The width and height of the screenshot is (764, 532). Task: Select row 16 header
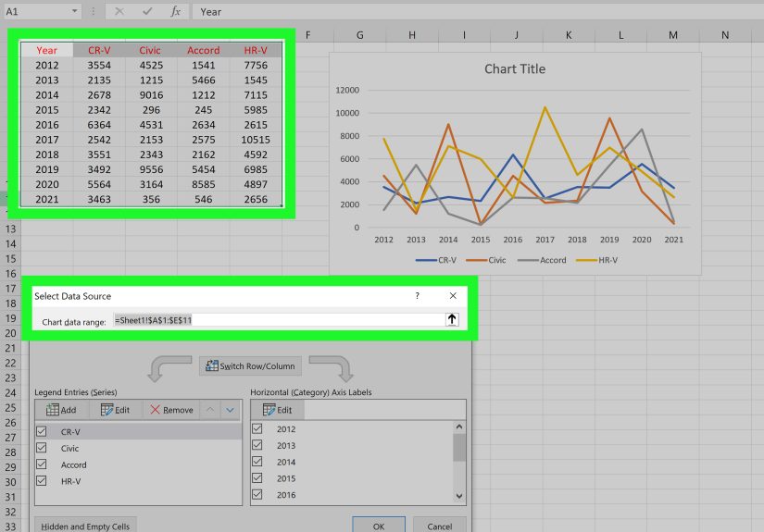pos(10,274)
